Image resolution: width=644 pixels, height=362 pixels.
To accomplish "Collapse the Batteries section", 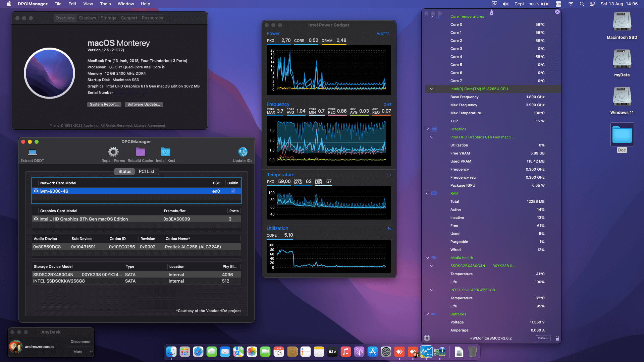I will click(x=427, y=314).
